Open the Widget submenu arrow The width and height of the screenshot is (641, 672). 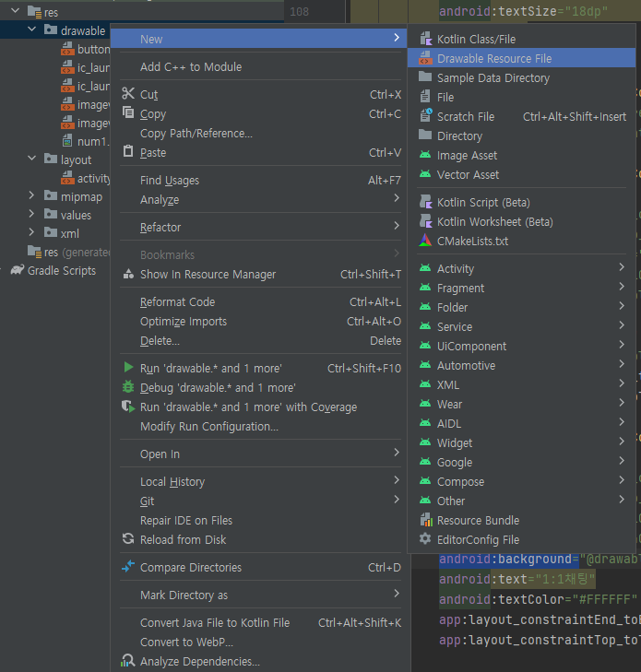[x=622, y=442]
